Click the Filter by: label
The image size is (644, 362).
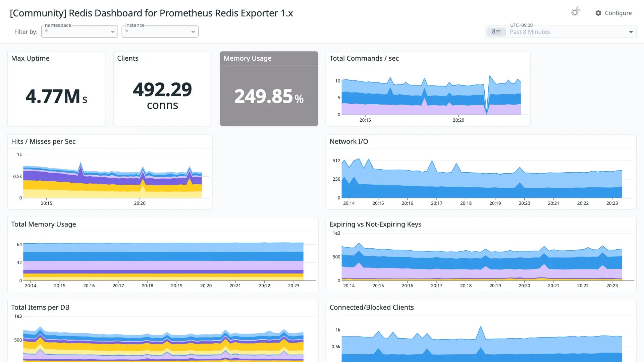point(26,32)
